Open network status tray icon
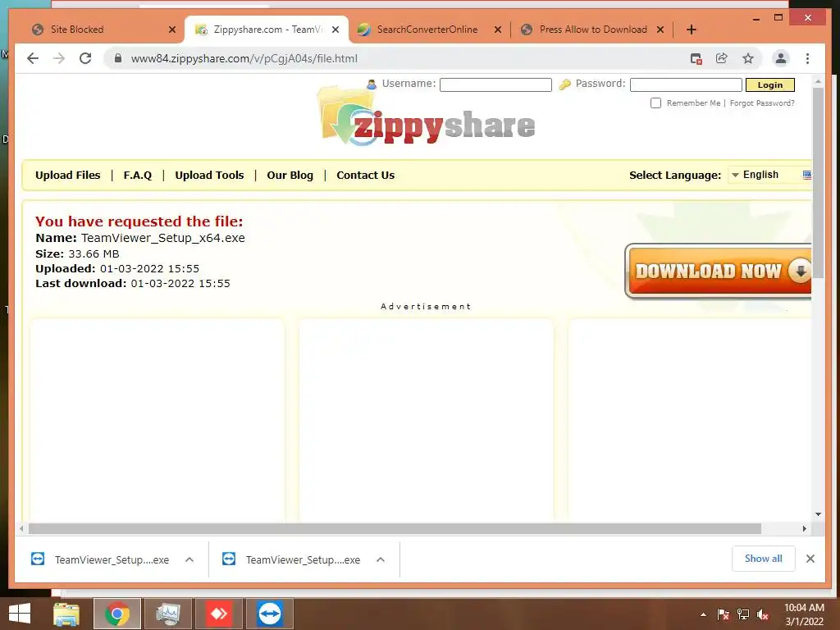Image resolution: width=840 pixels, height=630 pixels. click(x=743, y=614)
